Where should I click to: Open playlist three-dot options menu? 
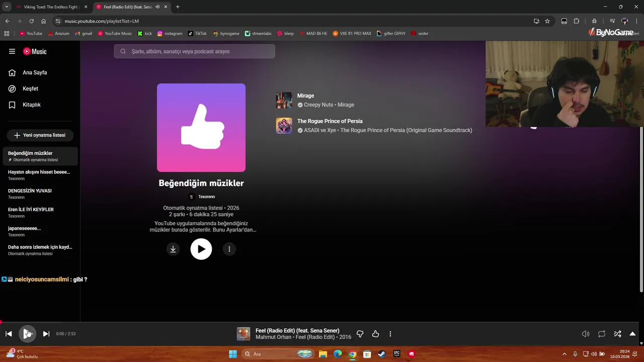pyautogui.click(x=229, y=249)
